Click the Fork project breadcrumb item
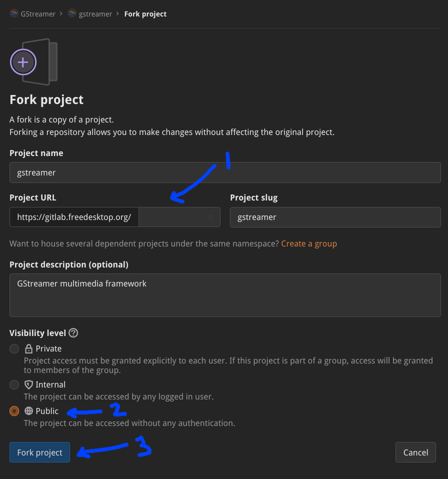Image resolution: width=448 pixels, height=479 pixels. 145,14
